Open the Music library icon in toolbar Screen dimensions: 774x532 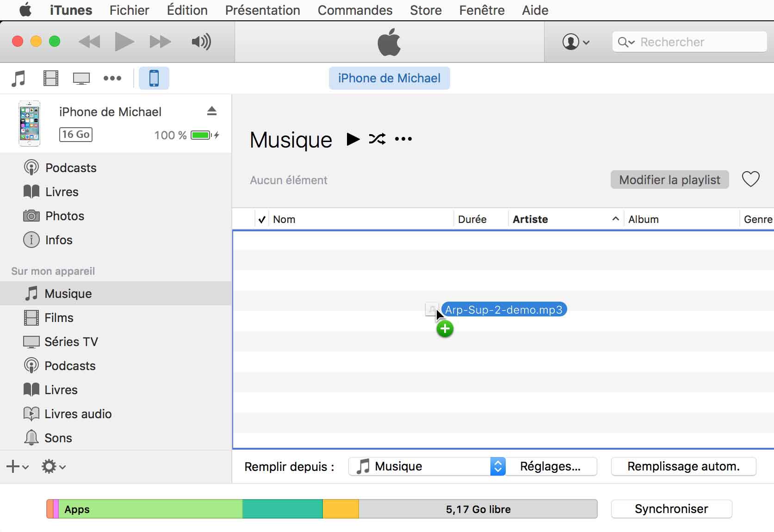[19, 78]
